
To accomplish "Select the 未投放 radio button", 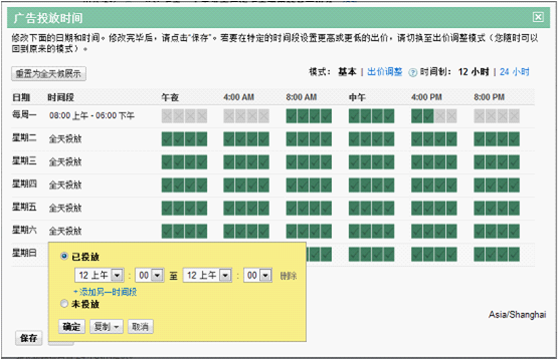I will click(64, 304).
